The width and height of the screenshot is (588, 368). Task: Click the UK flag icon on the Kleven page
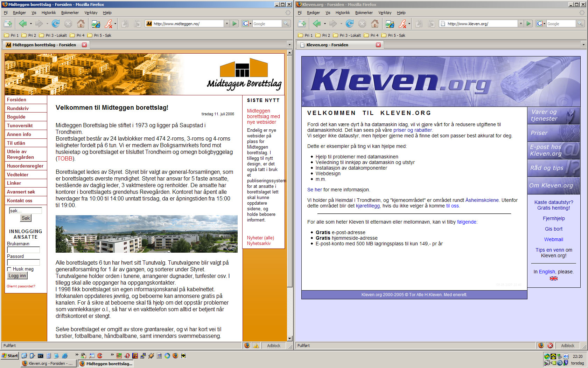click(554, 278)
